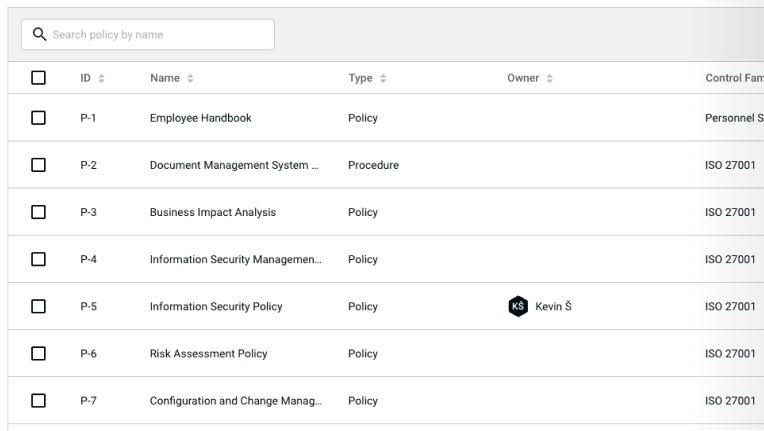Open the Employee Handbook policy

[x=200, y=118]
